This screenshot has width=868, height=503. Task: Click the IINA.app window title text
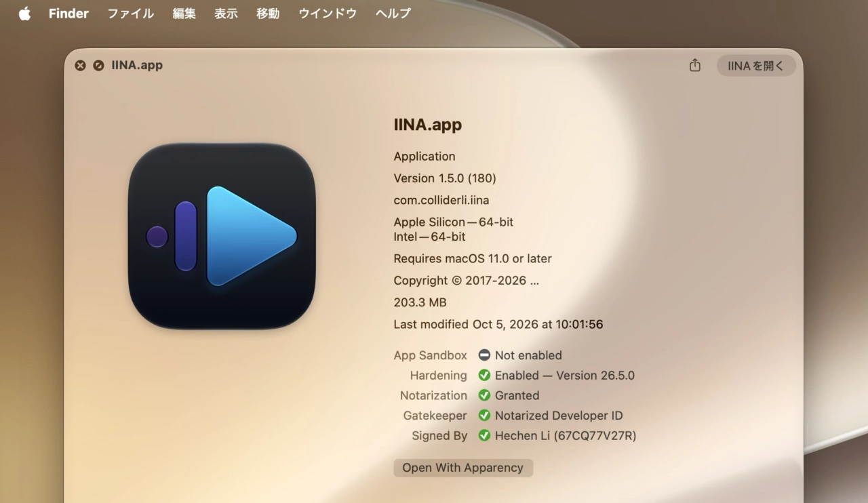tap(137, 66)
